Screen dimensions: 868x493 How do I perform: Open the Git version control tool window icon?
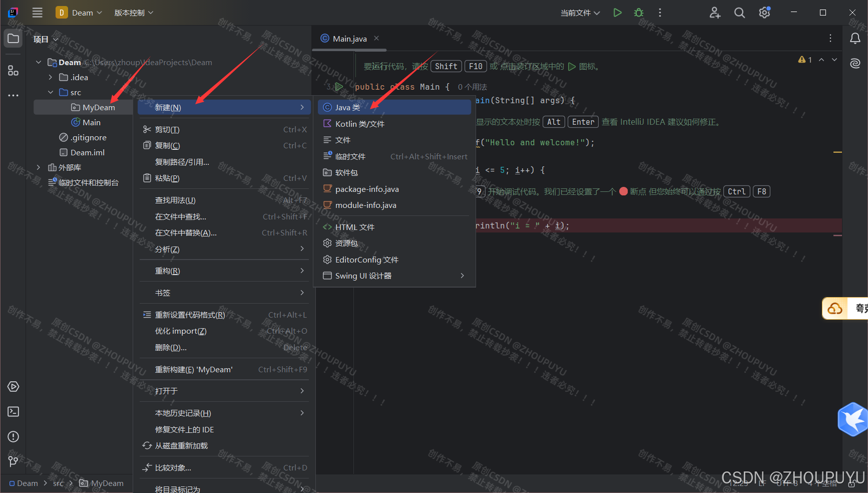[14, 461]
